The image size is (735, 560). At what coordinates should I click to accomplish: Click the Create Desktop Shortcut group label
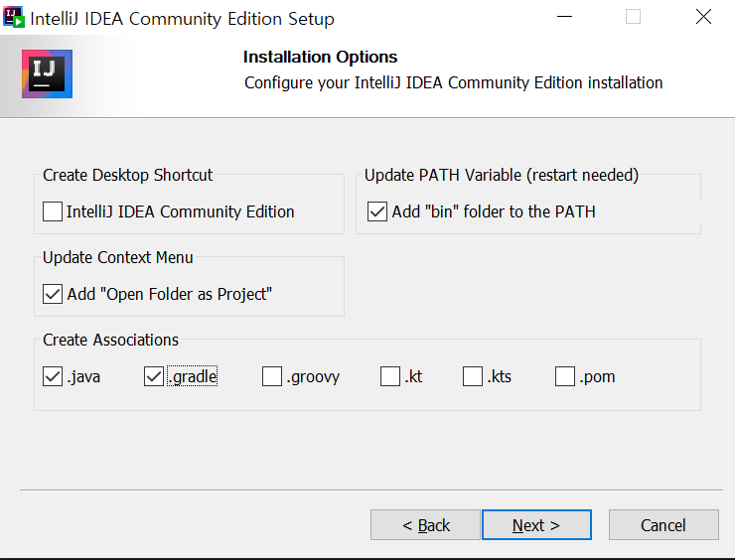tap(127, 175)
